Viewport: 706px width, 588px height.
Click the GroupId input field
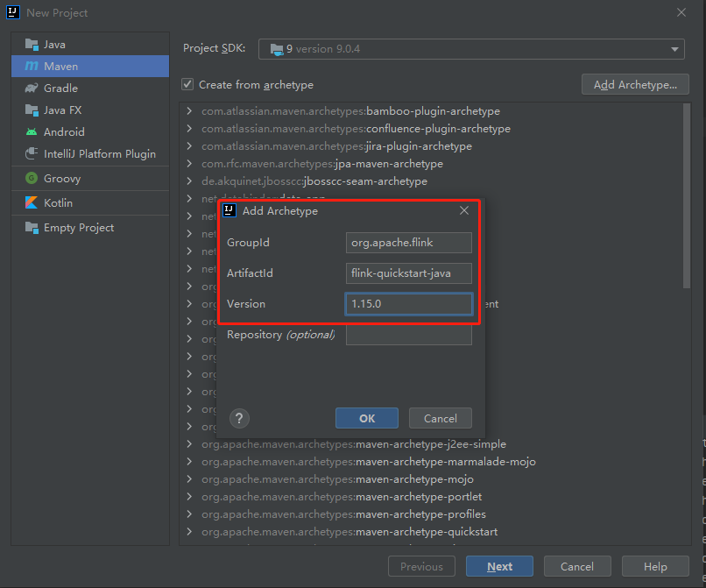point(409,243)
